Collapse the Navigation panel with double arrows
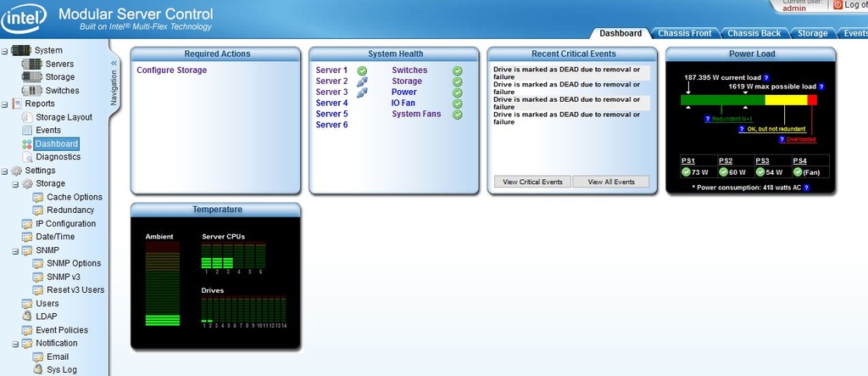This screenshot has width=868, height=376. [x=114, y=63]
